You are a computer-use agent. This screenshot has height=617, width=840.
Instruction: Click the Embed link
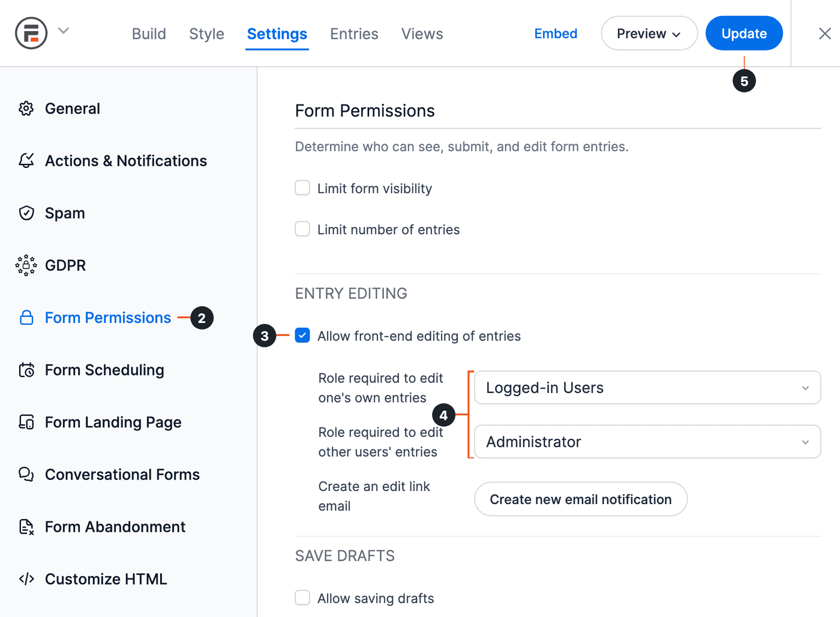coord(556,34)
